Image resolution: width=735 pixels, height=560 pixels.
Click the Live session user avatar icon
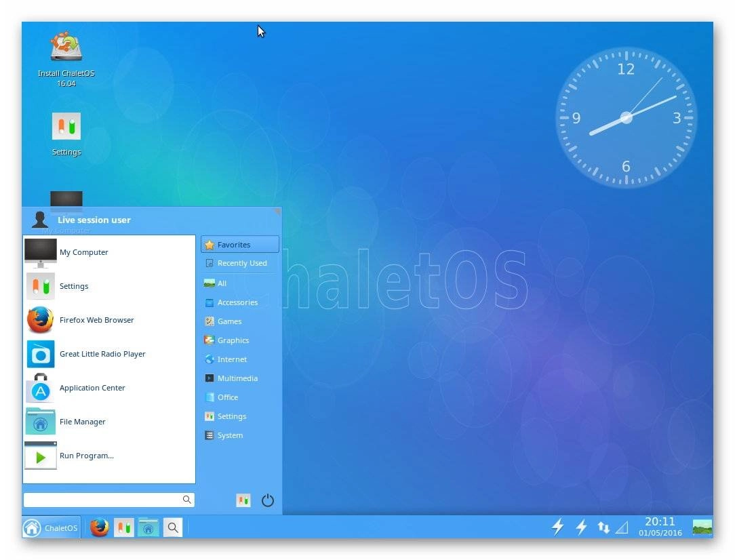40,219
